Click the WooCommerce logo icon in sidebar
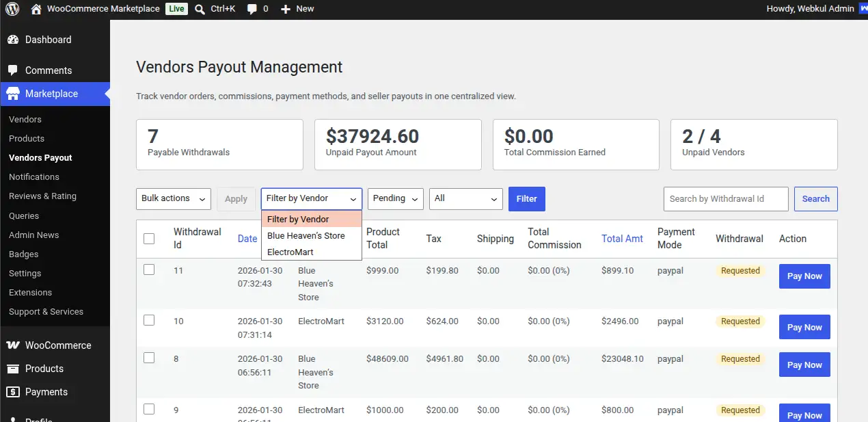 [x=13, y=345]
